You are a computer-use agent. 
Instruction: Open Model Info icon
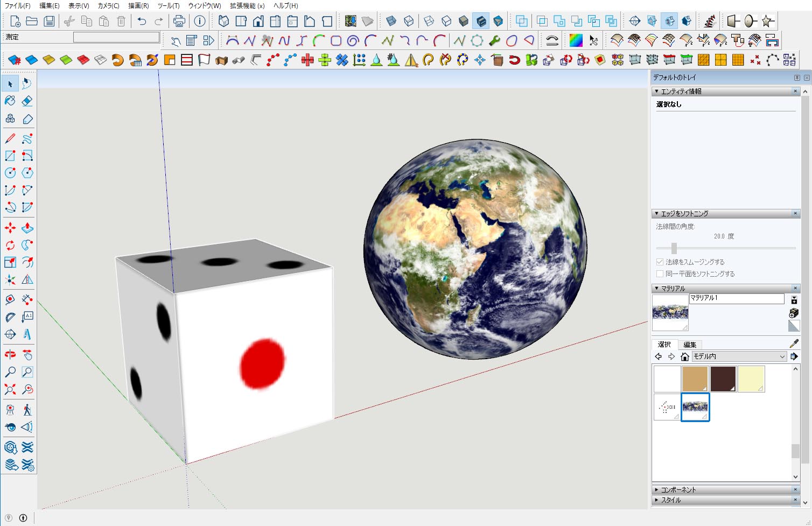pyautogui.click(x=200, y=21)
